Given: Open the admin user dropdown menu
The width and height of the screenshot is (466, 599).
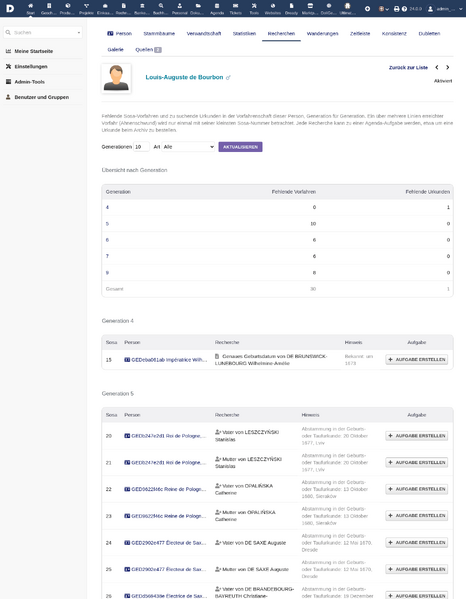Looking at the screenshot, I should [445, 8].
